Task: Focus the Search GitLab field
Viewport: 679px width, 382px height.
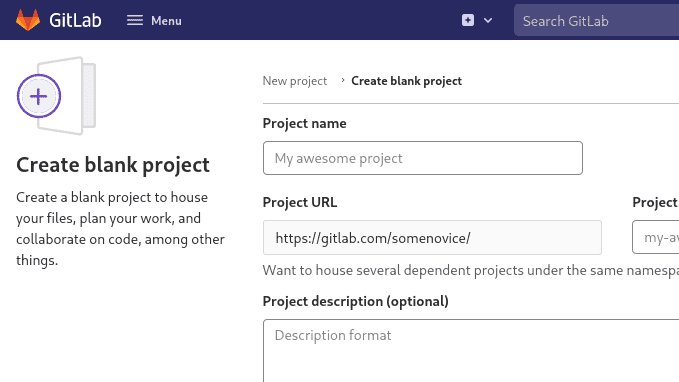Action: [596, 20]
